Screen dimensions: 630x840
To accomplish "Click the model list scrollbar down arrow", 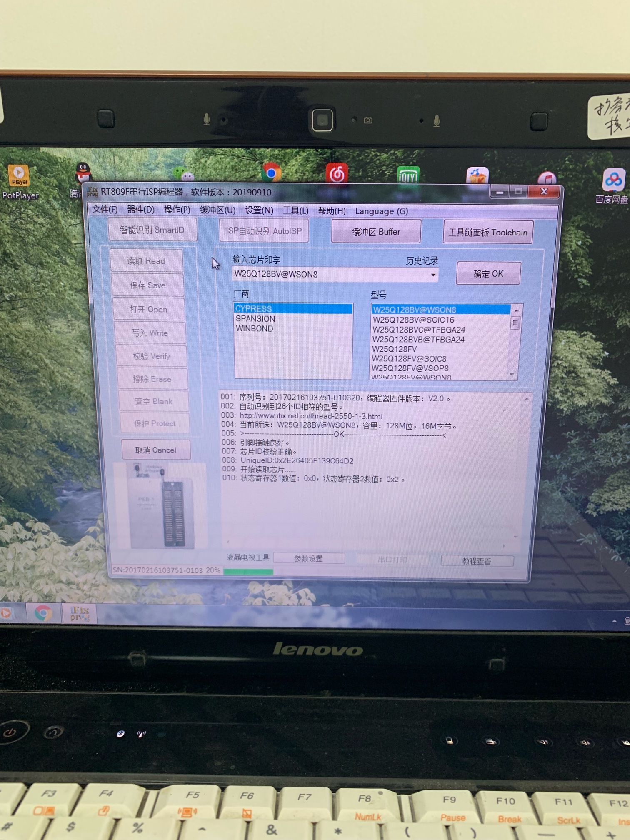I will [x=512, y=374].
